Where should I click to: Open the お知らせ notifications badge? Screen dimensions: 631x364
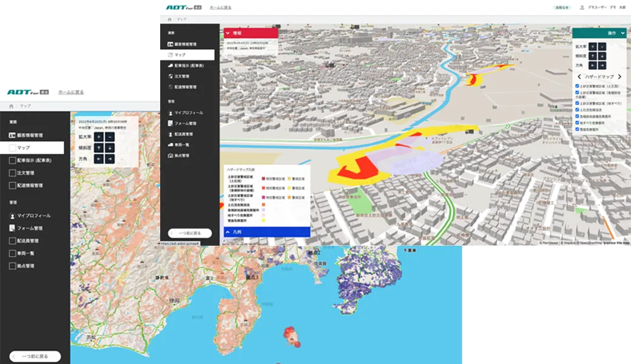tap(562, 7)
